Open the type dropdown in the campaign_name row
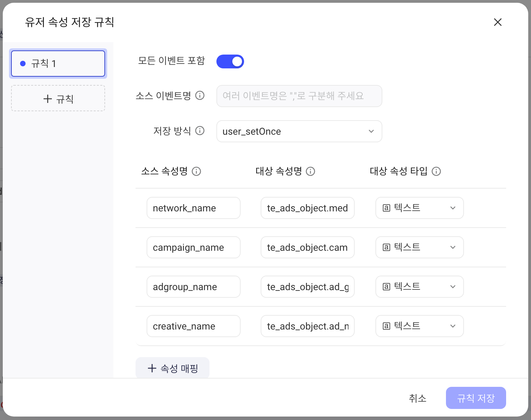This screenshot has width=531, height=420. point(420,247)
